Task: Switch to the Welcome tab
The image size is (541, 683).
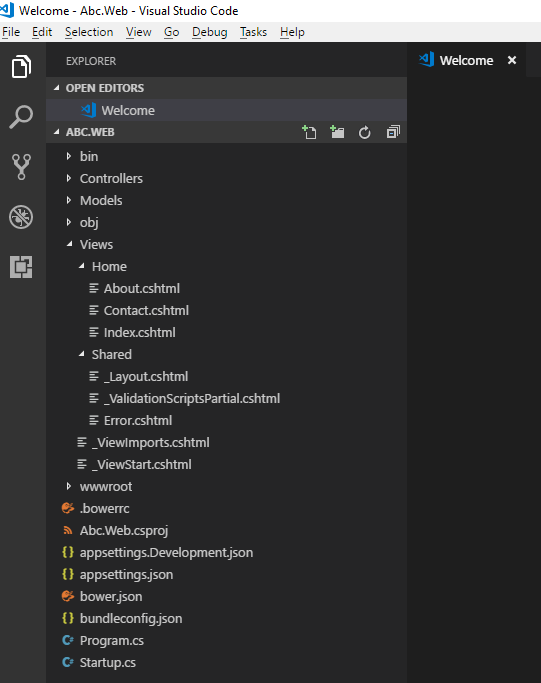Action: coord(466,60)
